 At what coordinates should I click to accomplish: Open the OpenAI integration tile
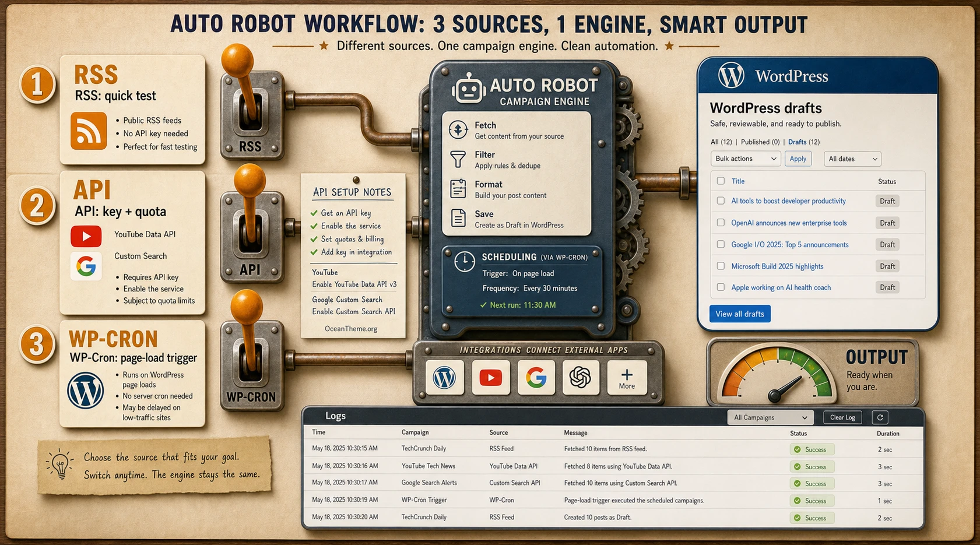(x=581, y=378)
